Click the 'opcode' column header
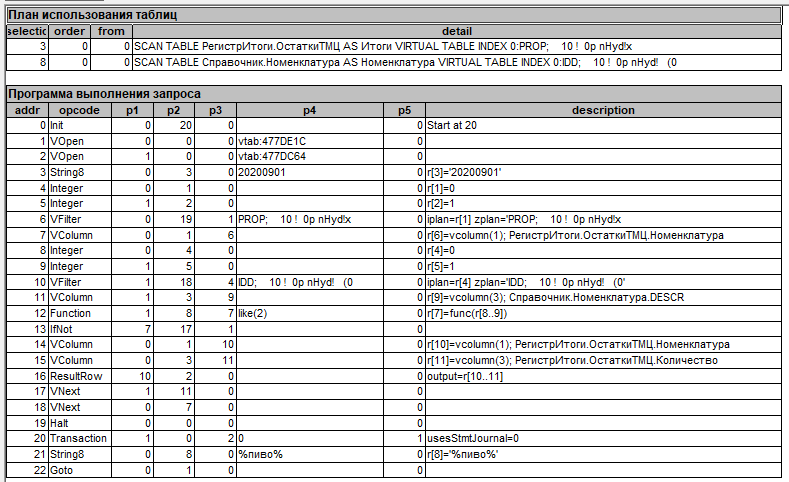This screenshot has height=482, width=789. coord(80,110)
